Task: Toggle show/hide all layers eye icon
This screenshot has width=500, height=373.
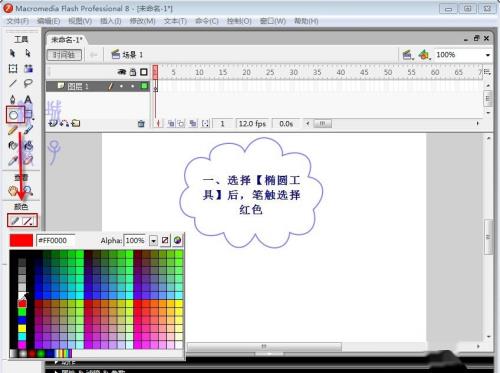Action: point(122,72)
